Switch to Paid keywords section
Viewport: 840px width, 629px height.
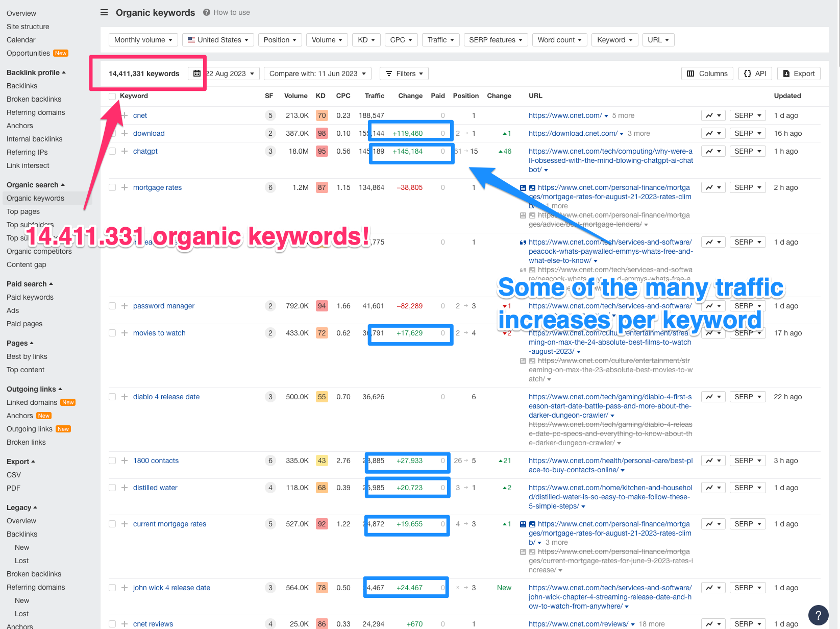(x=30, y=297)
